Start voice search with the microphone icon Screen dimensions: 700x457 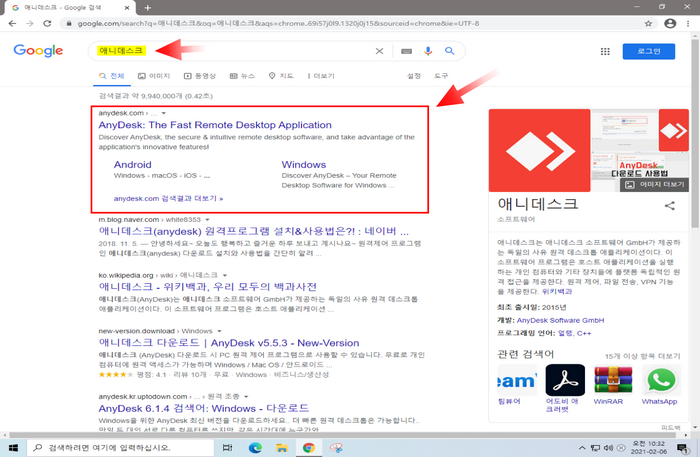(428, 51)
